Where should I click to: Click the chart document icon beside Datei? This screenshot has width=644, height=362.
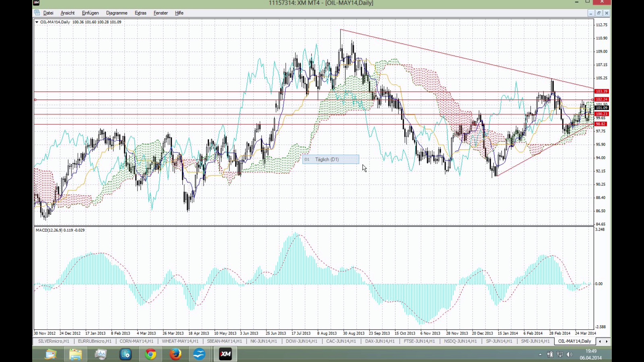click(37, 13)
